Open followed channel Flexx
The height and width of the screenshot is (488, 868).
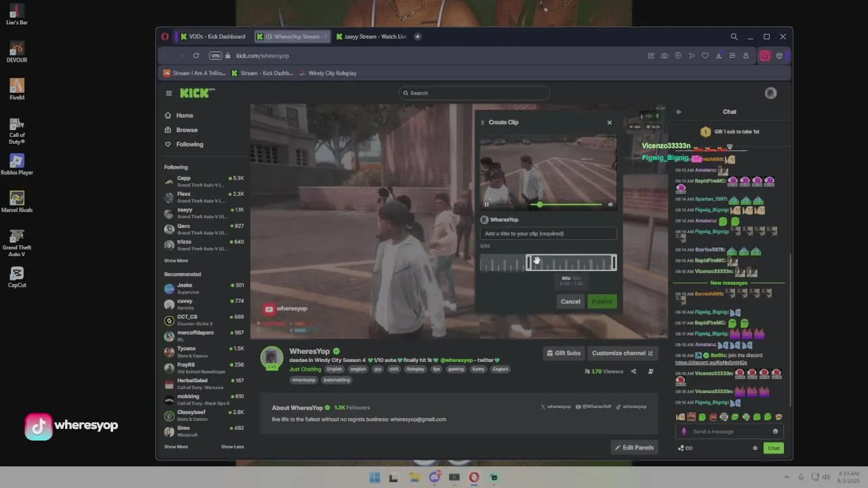pos(203,197)
